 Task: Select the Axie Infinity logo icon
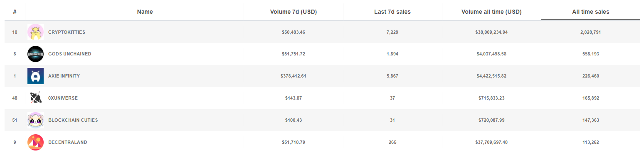[35, 76]
